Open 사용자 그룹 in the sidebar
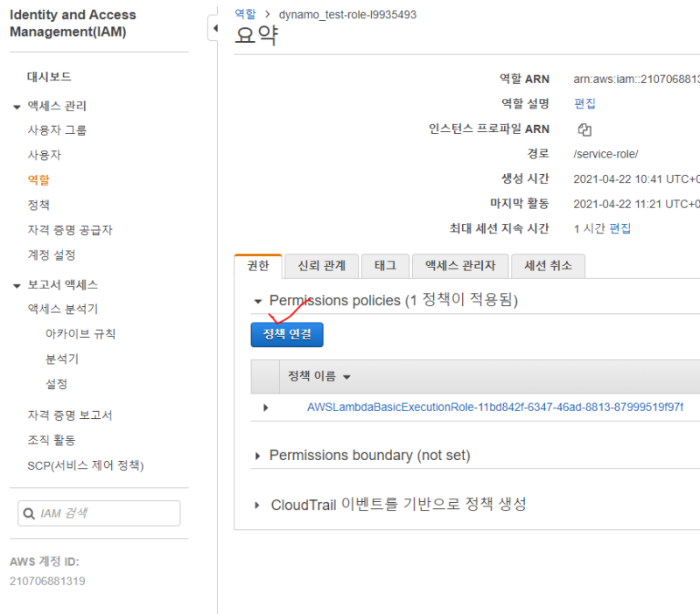The image size is (700, 614). (57, 130)
